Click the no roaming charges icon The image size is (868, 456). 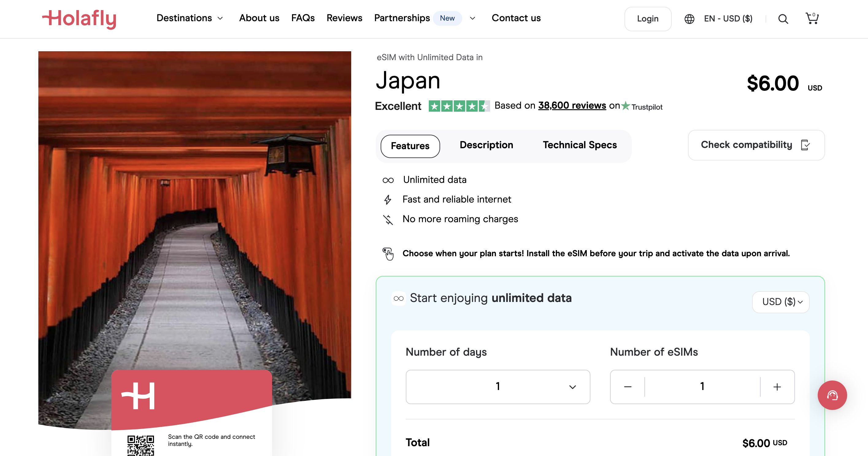388,219
